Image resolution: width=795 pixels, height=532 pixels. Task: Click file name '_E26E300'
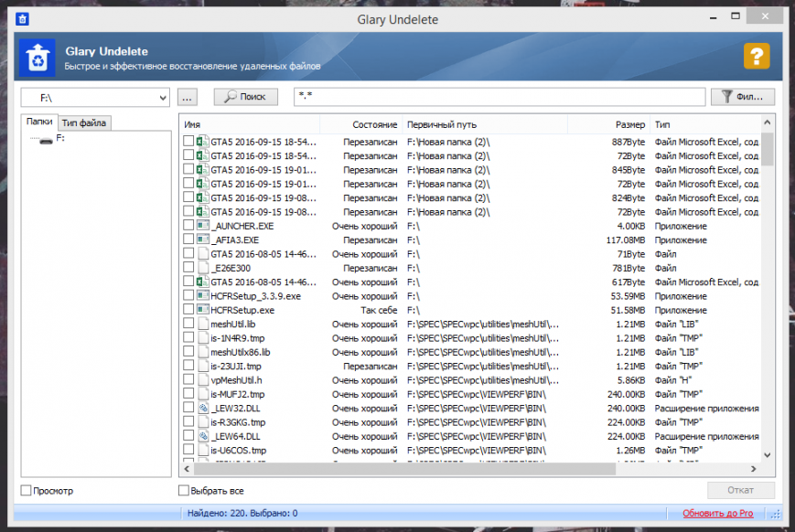point(231,268)
